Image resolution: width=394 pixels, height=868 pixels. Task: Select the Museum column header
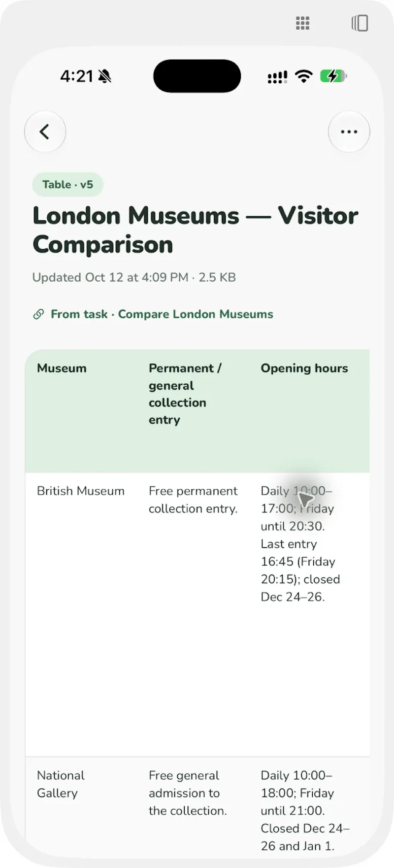[x=62, y=368]
